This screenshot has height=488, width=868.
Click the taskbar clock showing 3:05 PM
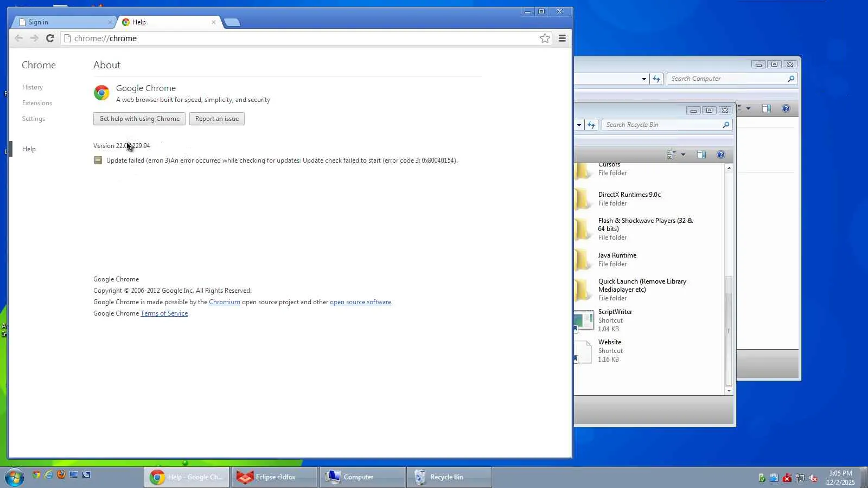[840, 478]
